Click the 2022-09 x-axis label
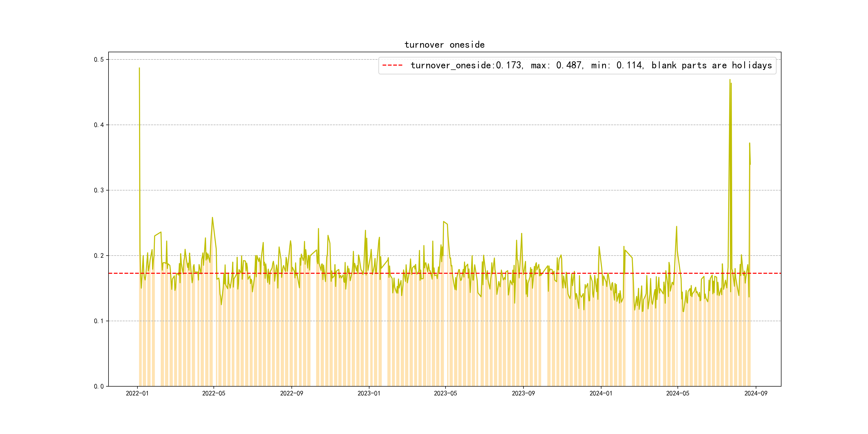The height and width of the screenshot is (434, 868). (x=291, y=394)
